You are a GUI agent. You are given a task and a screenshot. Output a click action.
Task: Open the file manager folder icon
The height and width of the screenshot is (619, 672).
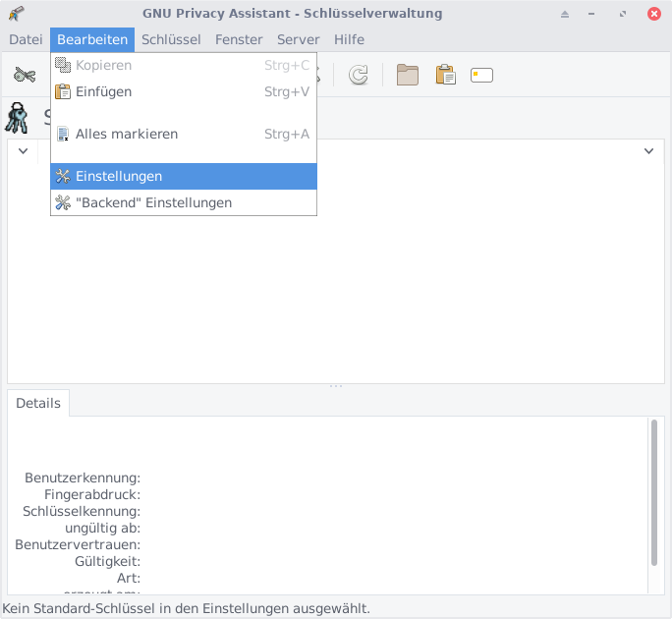(x=408, y=76)
